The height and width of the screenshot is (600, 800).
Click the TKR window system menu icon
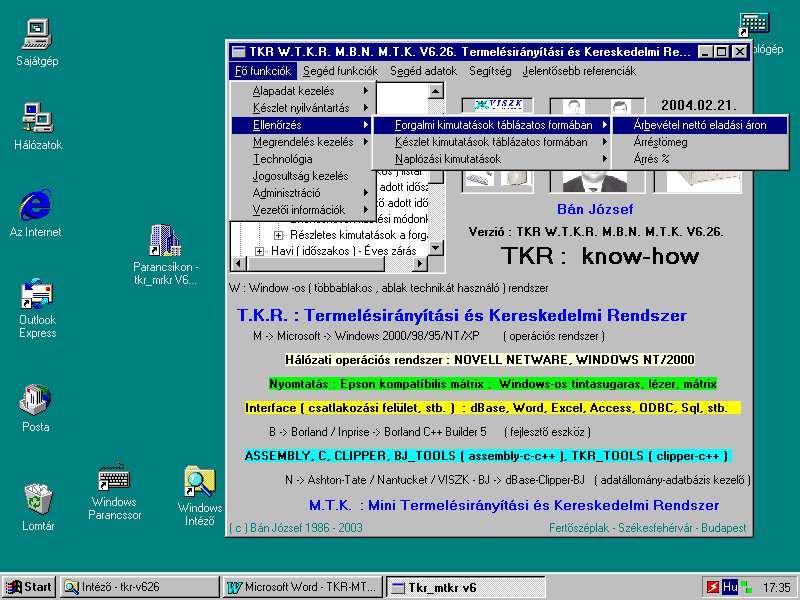(x=238, y=52)
